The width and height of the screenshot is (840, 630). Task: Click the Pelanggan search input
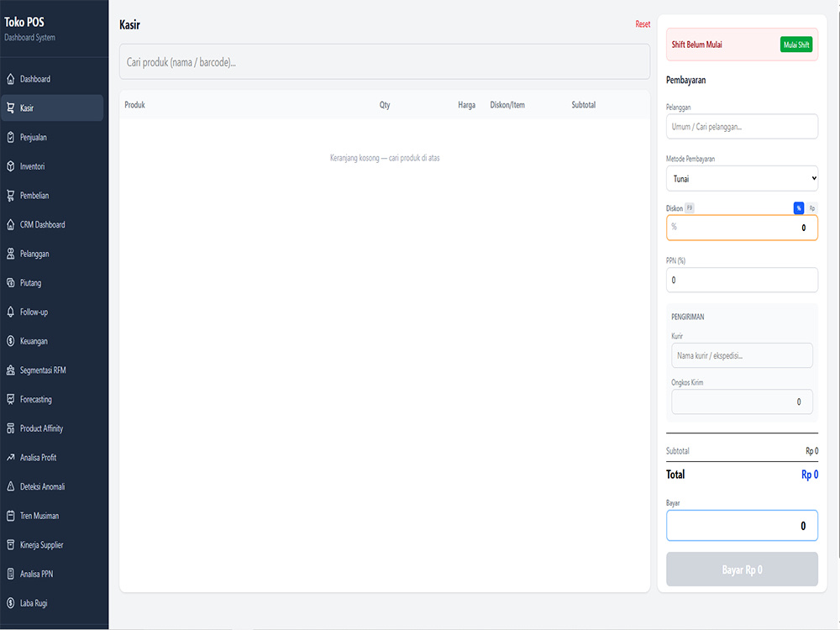[742, 127]
